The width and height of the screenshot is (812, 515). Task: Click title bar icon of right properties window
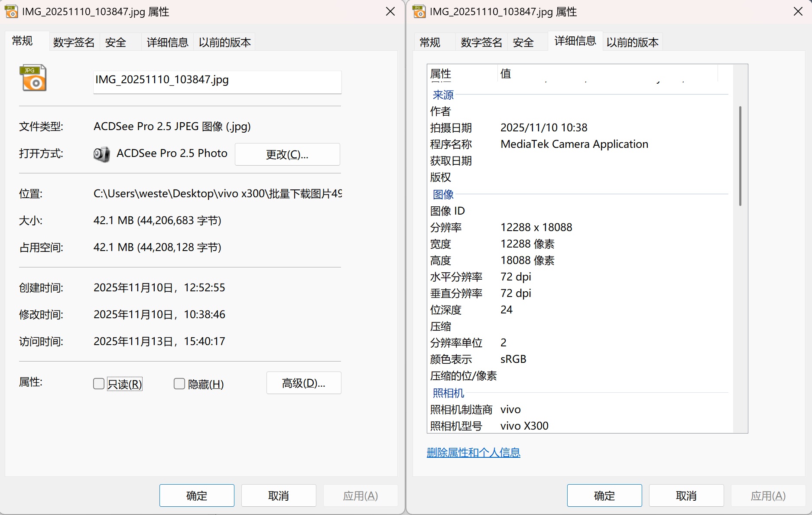click(419, 11)
